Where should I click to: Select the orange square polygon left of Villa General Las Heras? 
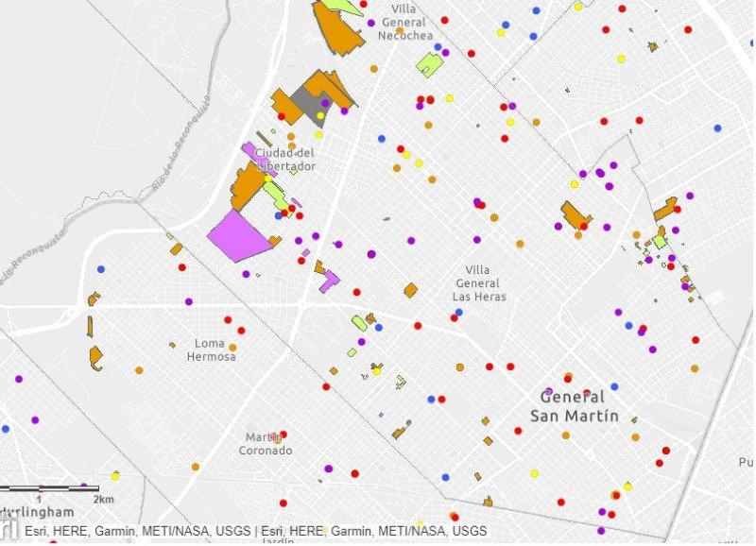point(411,291)
